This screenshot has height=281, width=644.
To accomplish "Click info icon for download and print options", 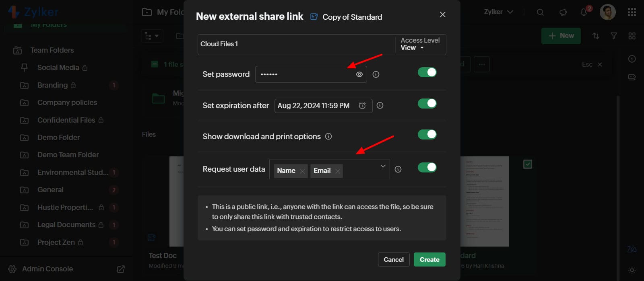I will [328, 136].
